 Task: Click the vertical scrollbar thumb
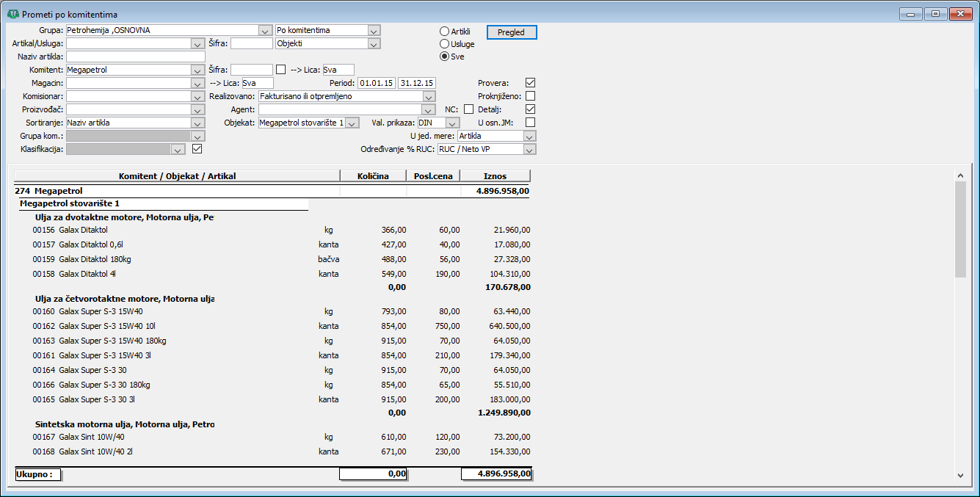(960, 229)
